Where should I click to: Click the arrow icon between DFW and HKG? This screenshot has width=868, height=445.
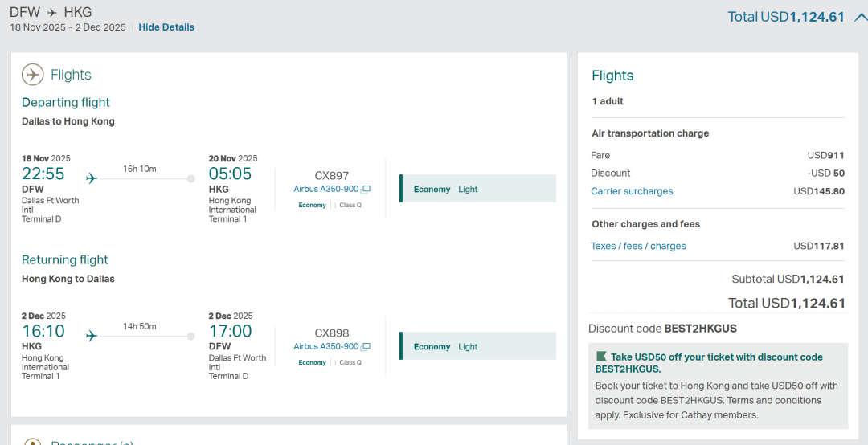(x=52, y=13)
